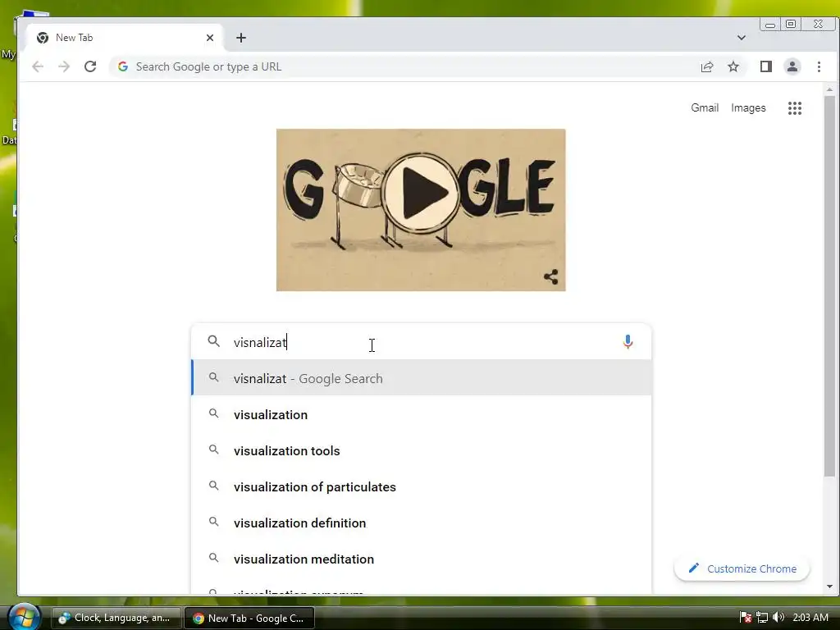
Task: Choose visualization definition suggestion
Action: pyautogui.click(x=421, y=523)
